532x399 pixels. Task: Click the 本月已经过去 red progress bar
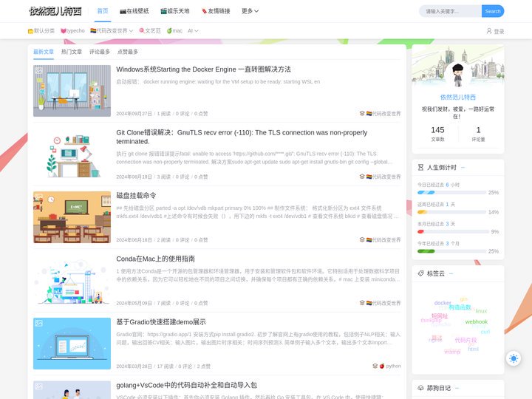pyautogui.click(x=451, y=232)
